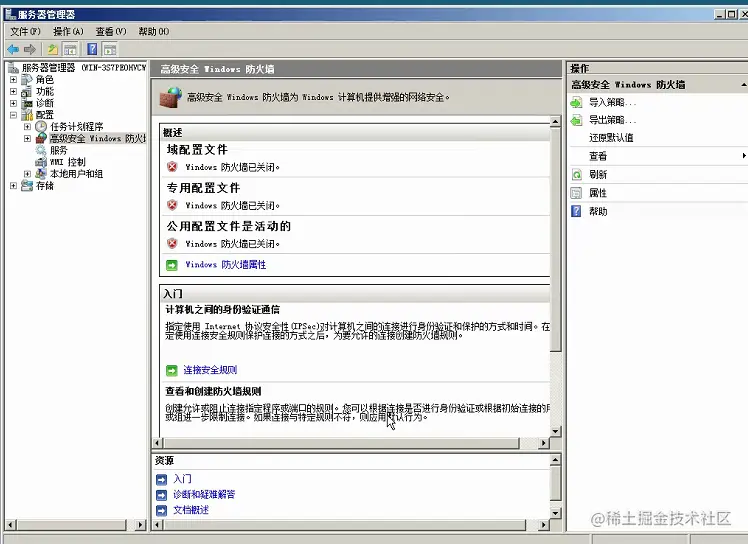This screenshot has width=748, height=544.
Task: Click the 存储 storage icon in tree
Action: tap(27, 186)
